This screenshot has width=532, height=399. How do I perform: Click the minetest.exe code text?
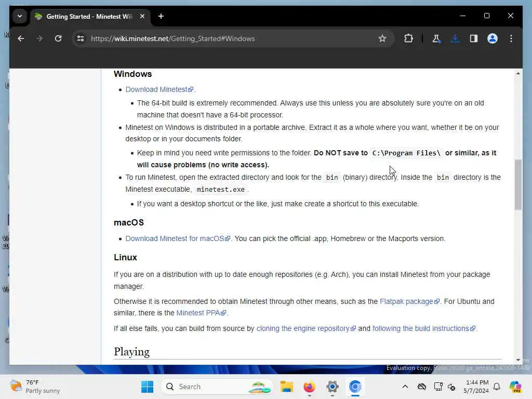pos(220,190)
